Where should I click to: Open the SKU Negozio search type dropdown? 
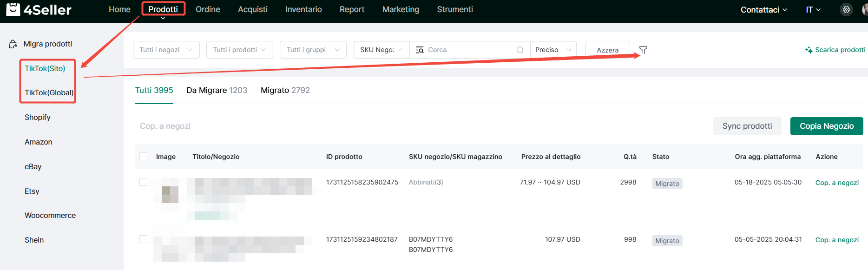point(381,50)
